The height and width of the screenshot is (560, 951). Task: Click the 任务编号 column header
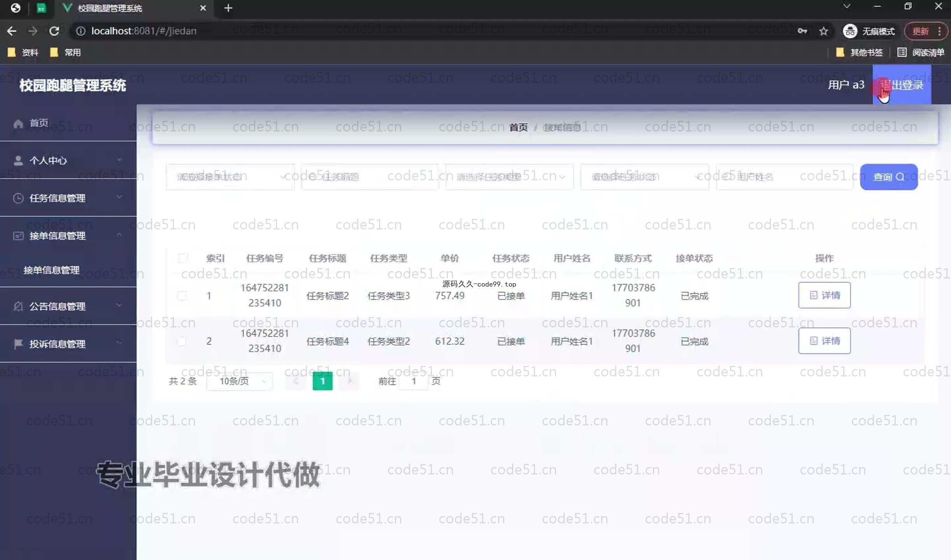point(265,258)
